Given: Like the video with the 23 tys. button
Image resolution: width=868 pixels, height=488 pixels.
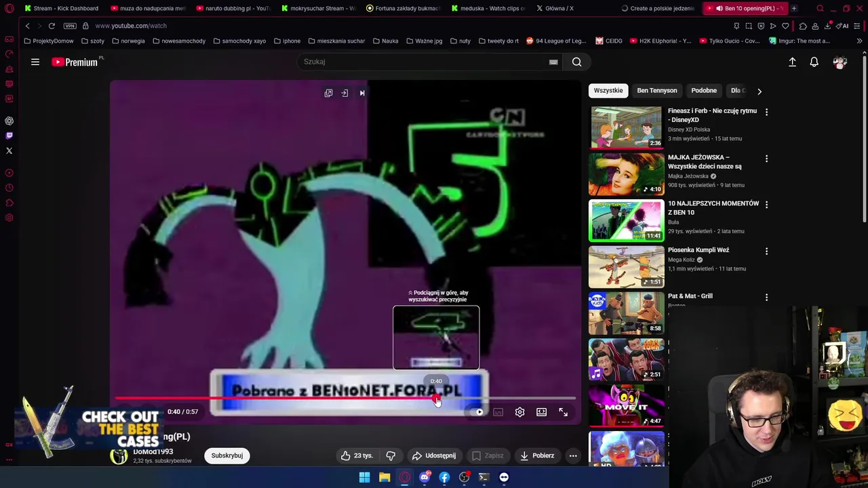Looking at the screenshot, I should click(357, 455).
